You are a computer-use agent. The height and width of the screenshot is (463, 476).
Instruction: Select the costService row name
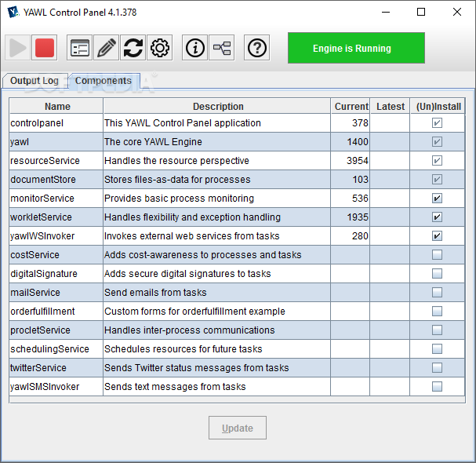[56, 255]
